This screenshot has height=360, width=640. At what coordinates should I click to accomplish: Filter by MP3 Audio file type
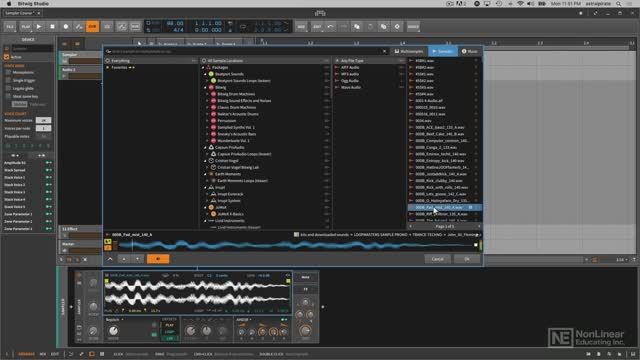[350, 74]
